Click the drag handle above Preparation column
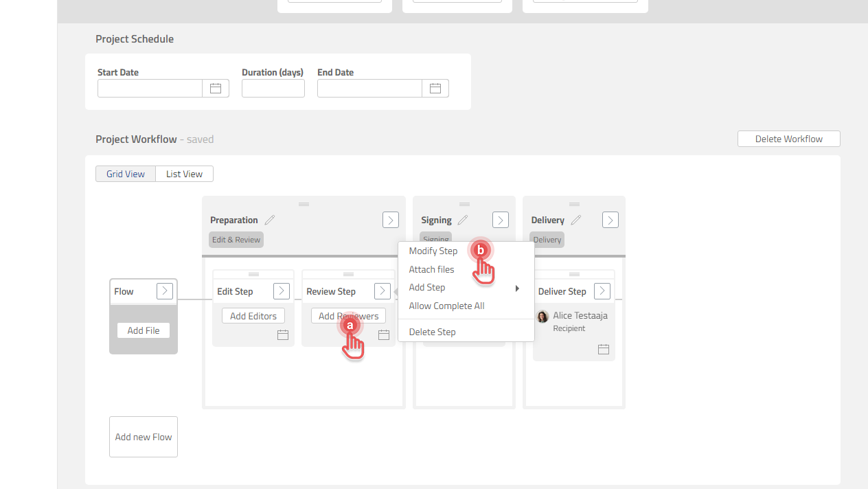 303,203
